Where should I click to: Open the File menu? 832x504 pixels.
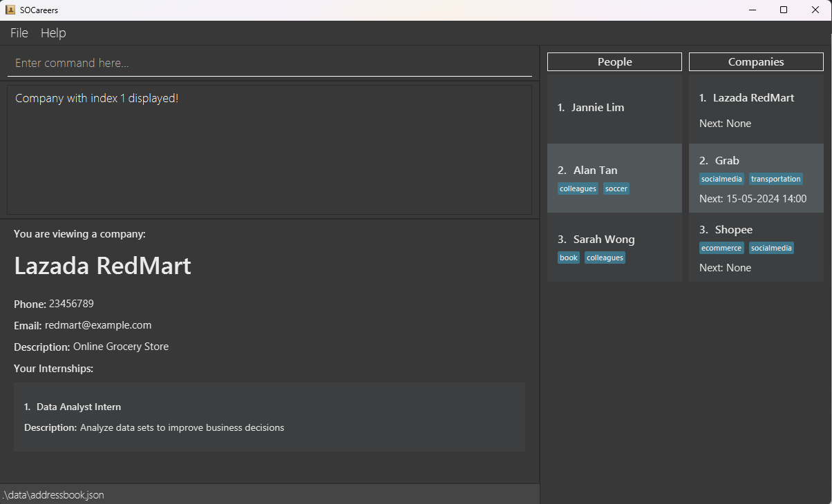point(19,33)
